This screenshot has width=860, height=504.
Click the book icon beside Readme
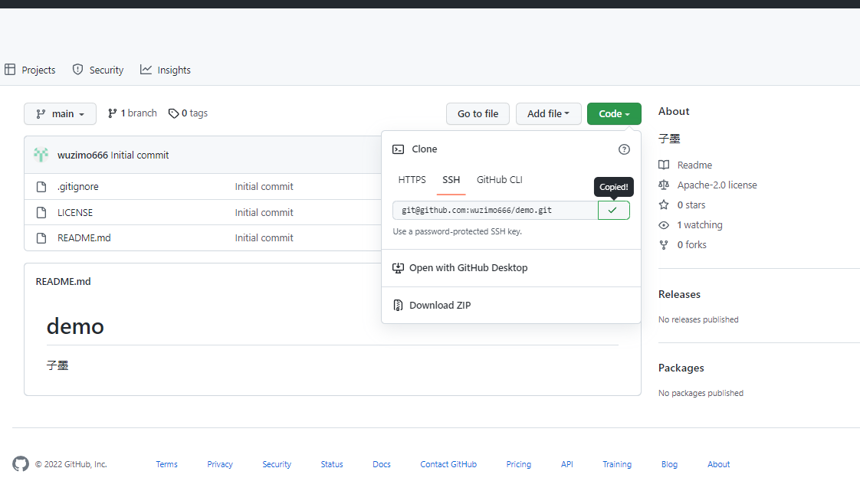point(664,165)
